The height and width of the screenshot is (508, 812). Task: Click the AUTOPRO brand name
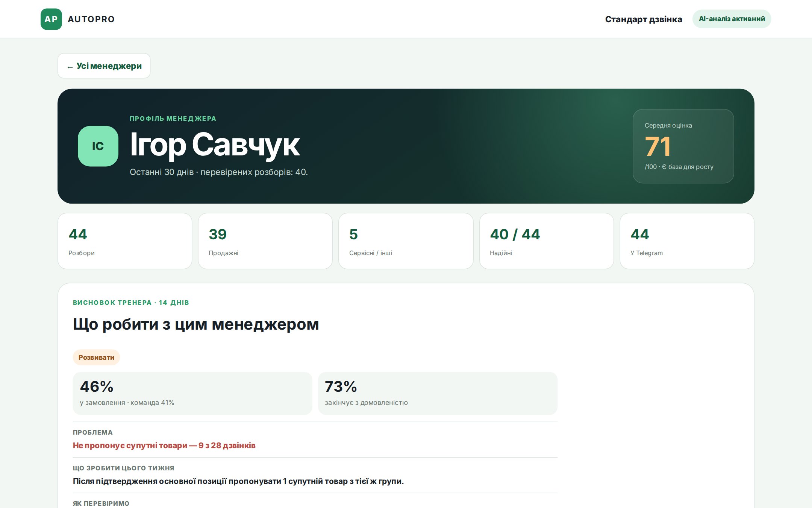pyautogui.click(x=91, y=19)
